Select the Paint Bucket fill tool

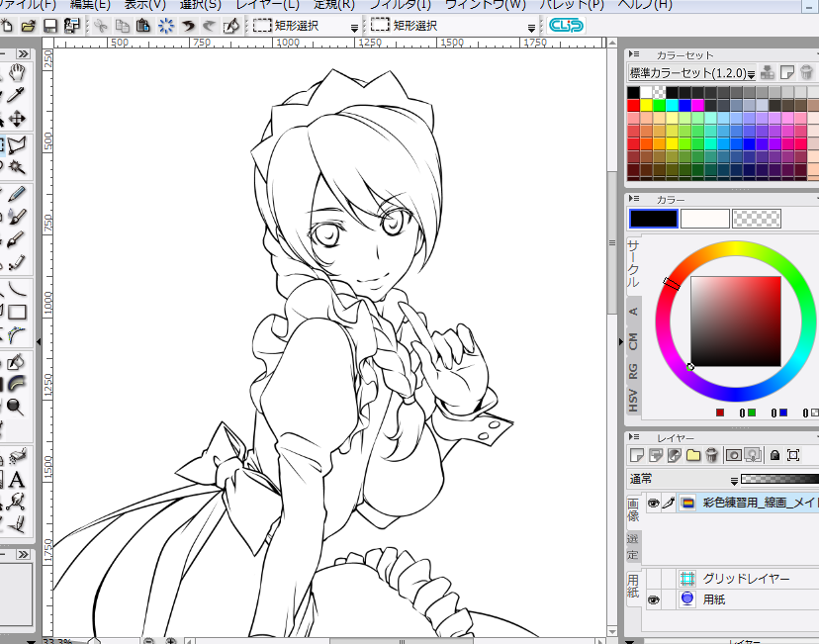click(17, 361)
